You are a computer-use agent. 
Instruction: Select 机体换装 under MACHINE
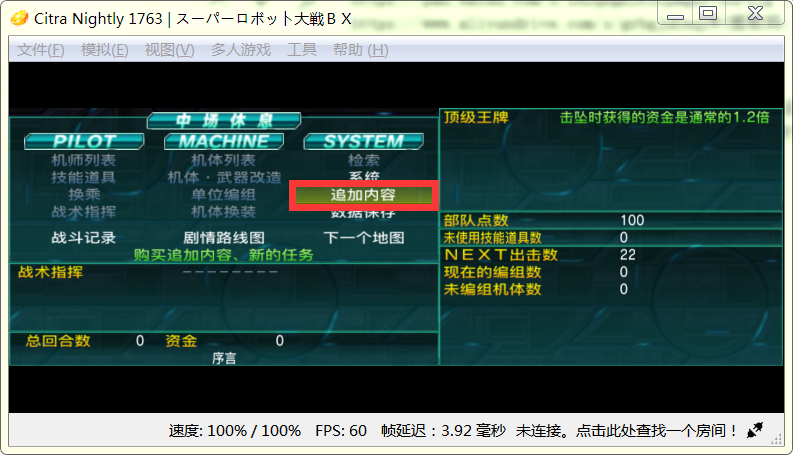(x=223, y=212)
